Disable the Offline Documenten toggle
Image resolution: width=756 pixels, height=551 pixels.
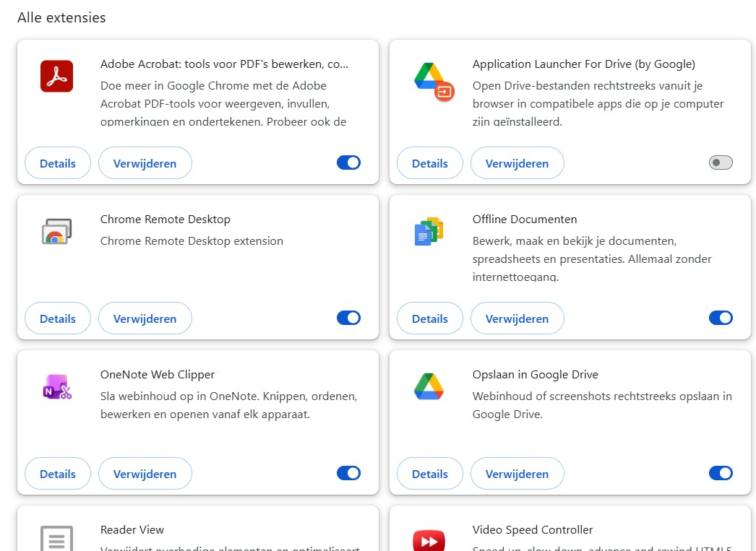(721, 318)
